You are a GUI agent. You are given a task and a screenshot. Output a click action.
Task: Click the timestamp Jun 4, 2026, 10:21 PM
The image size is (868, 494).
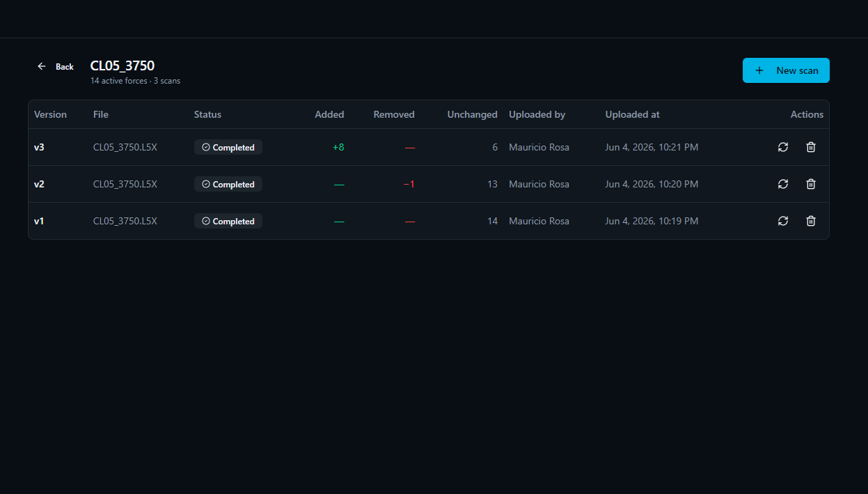(x=652, y=147)
